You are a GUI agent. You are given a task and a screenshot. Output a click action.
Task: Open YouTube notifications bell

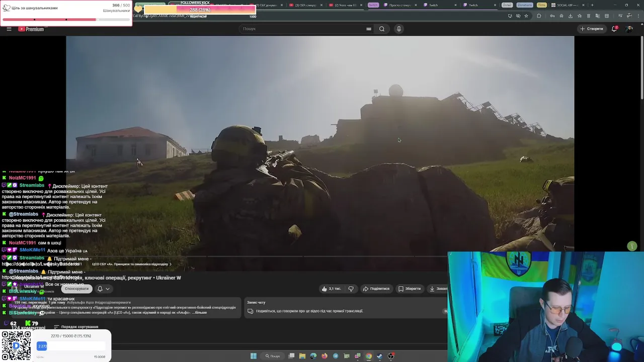coord(614,29)
